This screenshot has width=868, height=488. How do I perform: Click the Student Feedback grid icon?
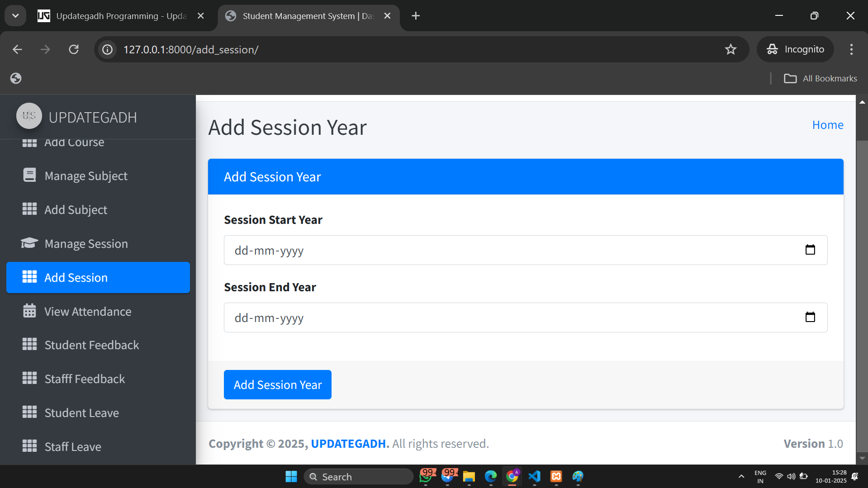29,344
